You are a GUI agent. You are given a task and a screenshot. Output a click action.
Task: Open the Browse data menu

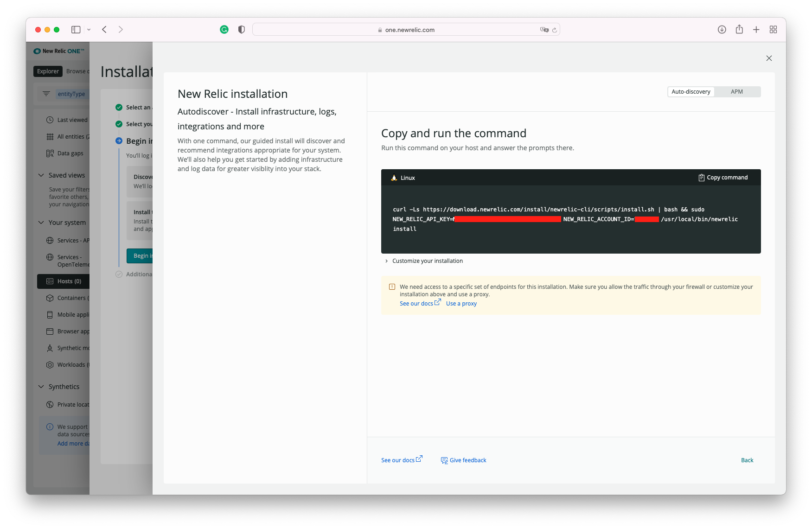click(77, 71)
